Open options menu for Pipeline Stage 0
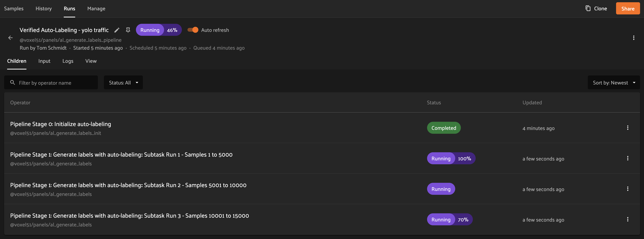Screen dimensions: 644x239 (628, 128)
